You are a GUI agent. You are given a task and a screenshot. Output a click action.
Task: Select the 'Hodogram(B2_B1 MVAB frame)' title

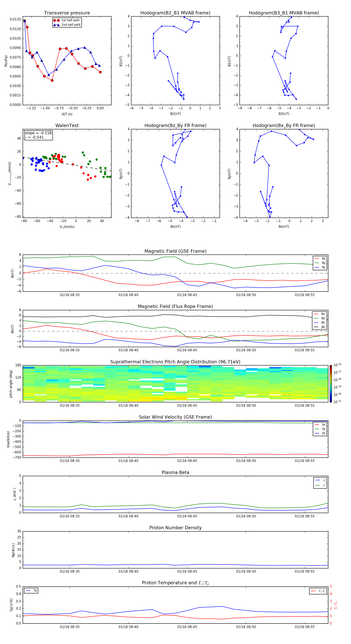[175, 13]
